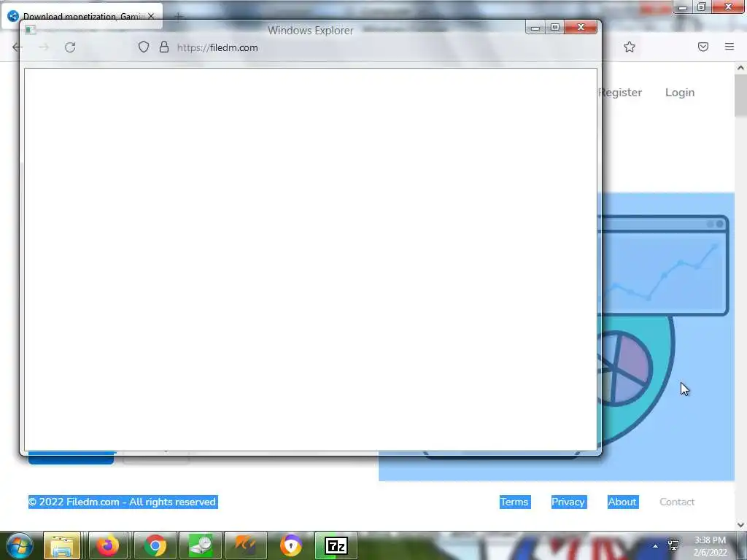Minimize the Firefox window
The image size is (747, 560).
683,7
